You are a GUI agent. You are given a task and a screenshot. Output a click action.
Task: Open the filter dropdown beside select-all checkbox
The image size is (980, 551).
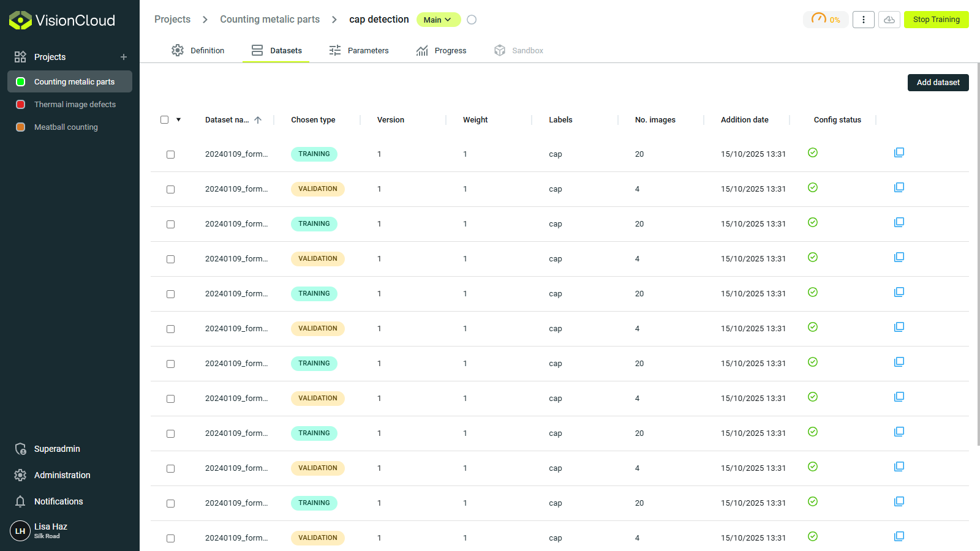coord(179,119)
